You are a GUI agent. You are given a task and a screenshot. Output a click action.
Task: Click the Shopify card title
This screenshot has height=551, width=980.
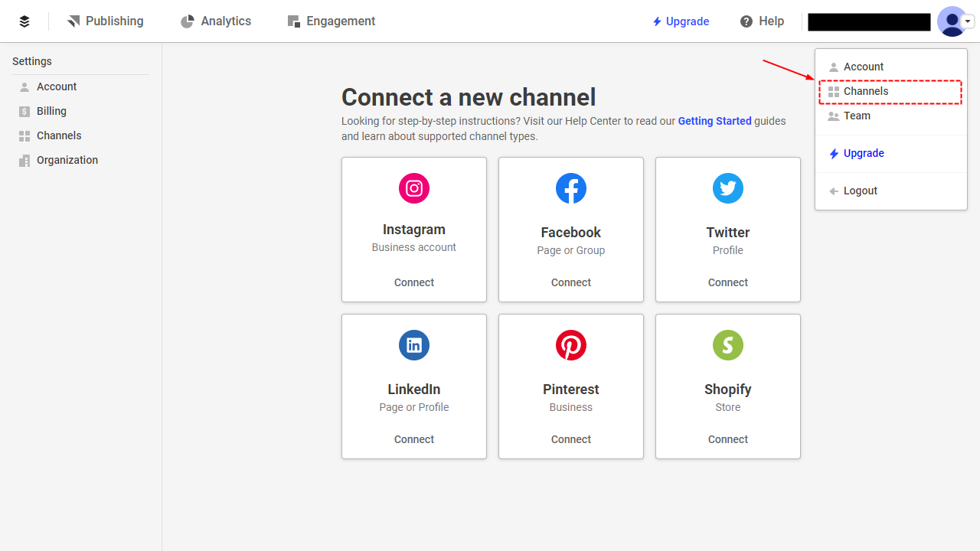[x=728, y=390]
